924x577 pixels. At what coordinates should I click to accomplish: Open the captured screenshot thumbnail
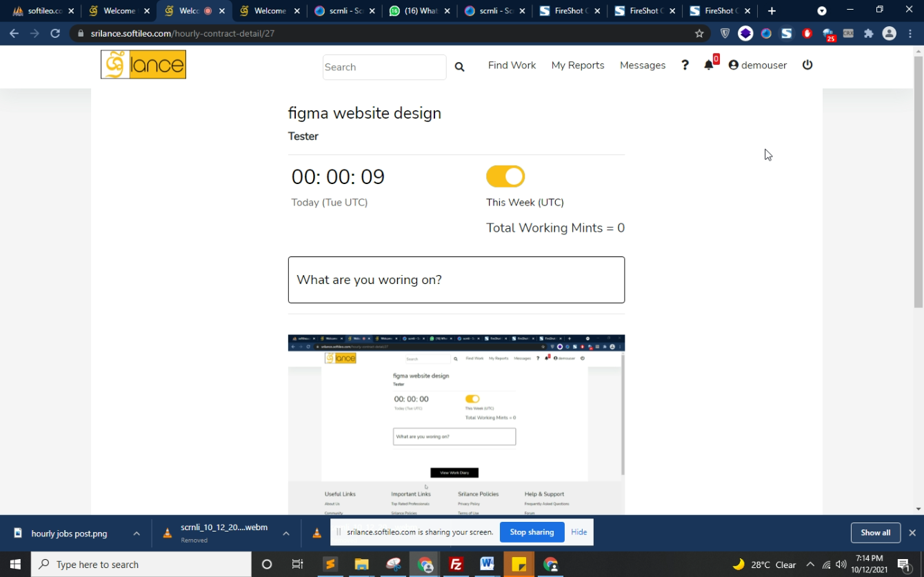click(x=456, y=424)
